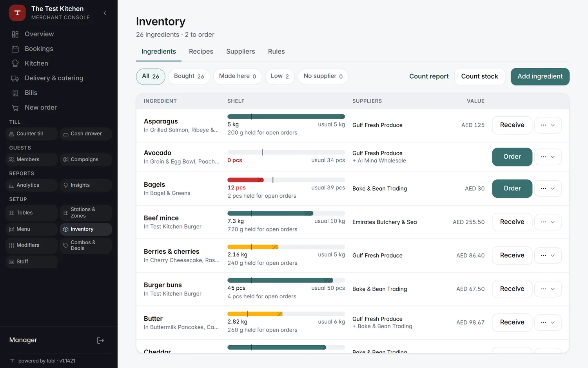Open Insights lightbulb icon

[66, 185]
